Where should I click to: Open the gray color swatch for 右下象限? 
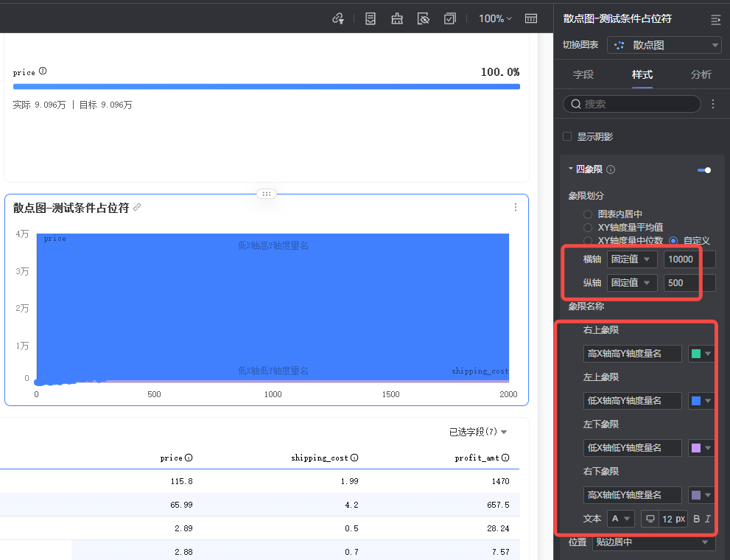tap(701, 495)
